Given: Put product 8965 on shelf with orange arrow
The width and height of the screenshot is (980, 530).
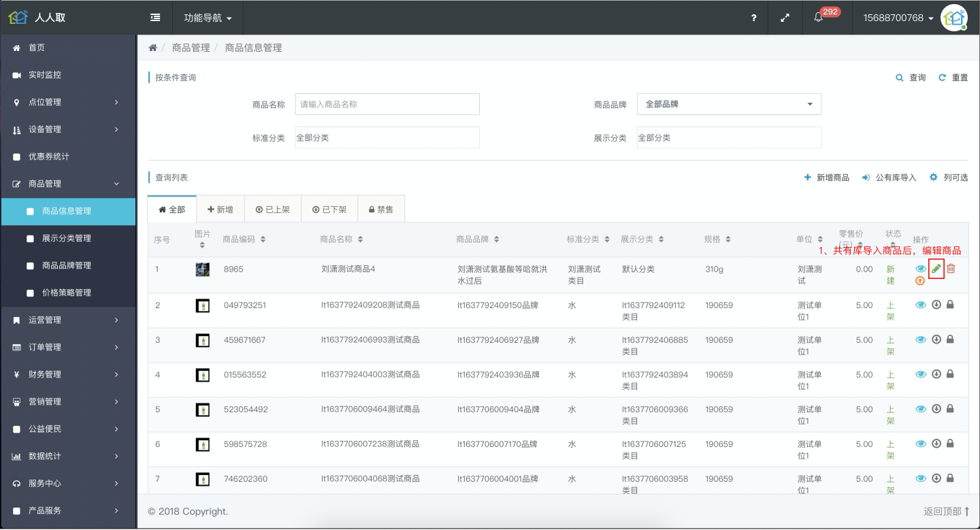Looking at the screenshot, I should click(x=920, y=280).
